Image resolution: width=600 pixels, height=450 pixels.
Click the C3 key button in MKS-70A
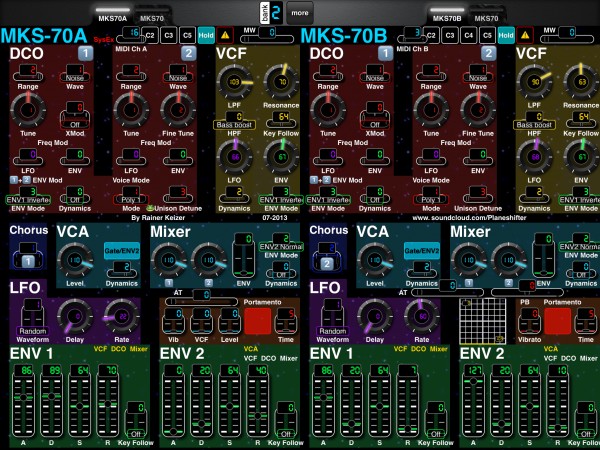(168, 36)
